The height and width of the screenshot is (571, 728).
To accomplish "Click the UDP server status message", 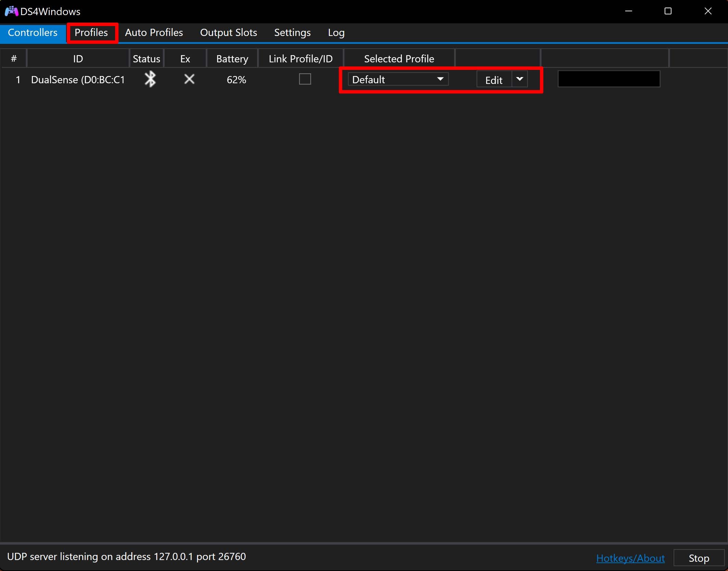I will point(126,557).
